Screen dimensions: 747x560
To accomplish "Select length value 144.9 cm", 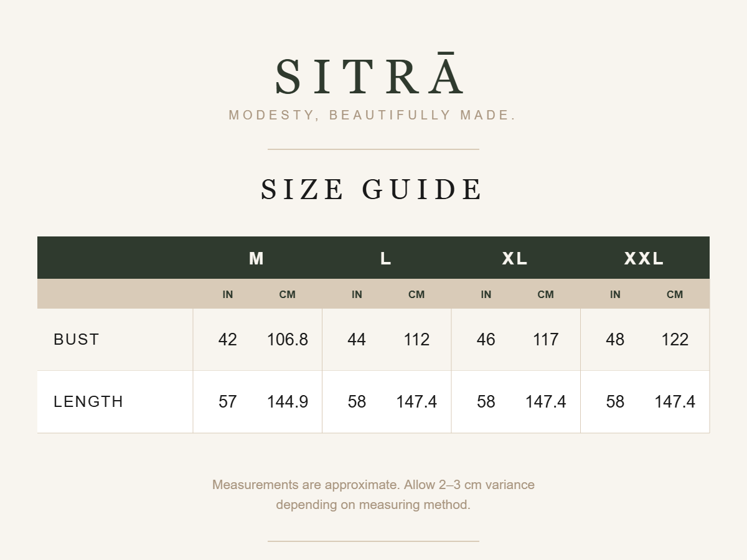I will [x=288, y=401].
